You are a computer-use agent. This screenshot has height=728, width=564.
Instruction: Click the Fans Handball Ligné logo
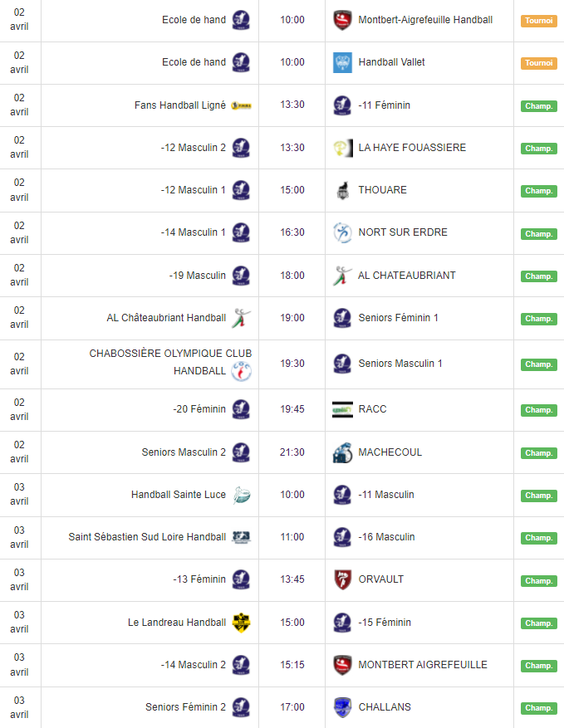tap(241, 105)
